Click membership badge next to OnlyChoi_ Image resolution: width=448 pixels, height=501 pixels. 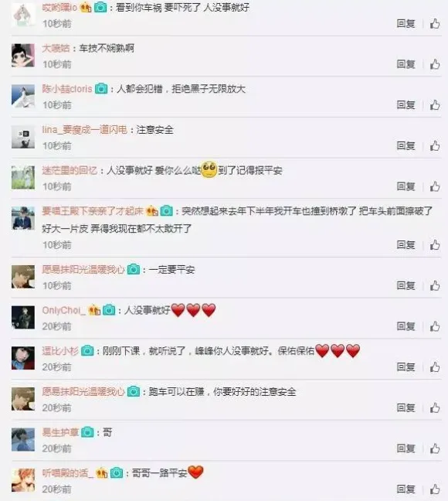point(94,310)
